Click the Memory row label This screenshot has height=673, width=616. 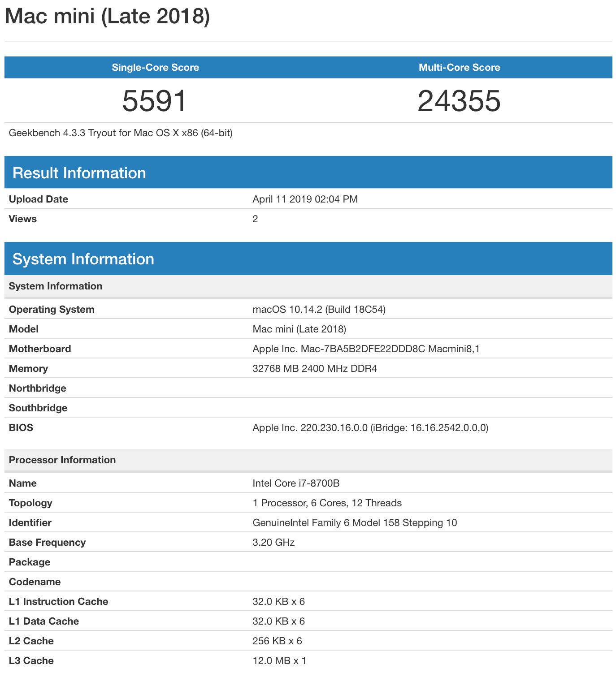point(28,369)
